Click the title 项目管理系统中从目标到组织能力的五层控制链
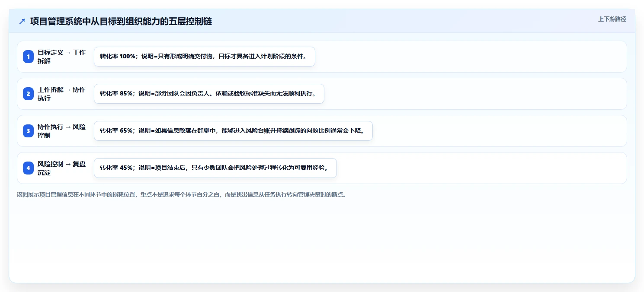 [121, 21]
